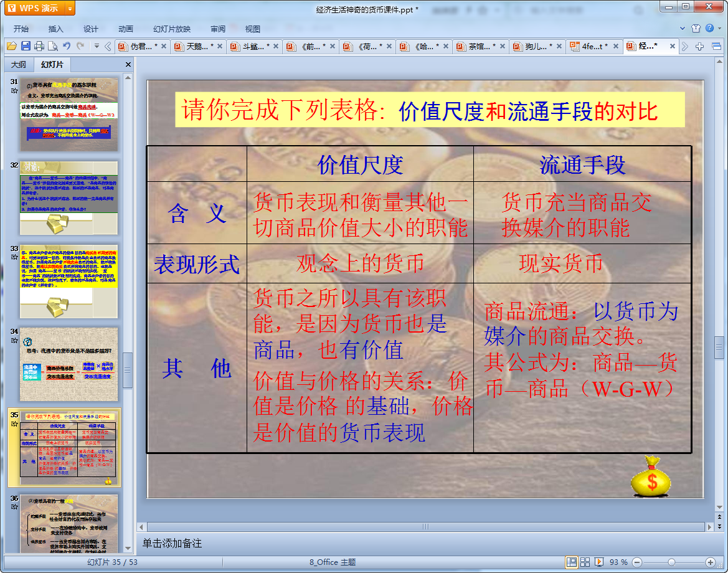Click the money bag icon on slide
The image size is (728, 573).
click(651, 477)
